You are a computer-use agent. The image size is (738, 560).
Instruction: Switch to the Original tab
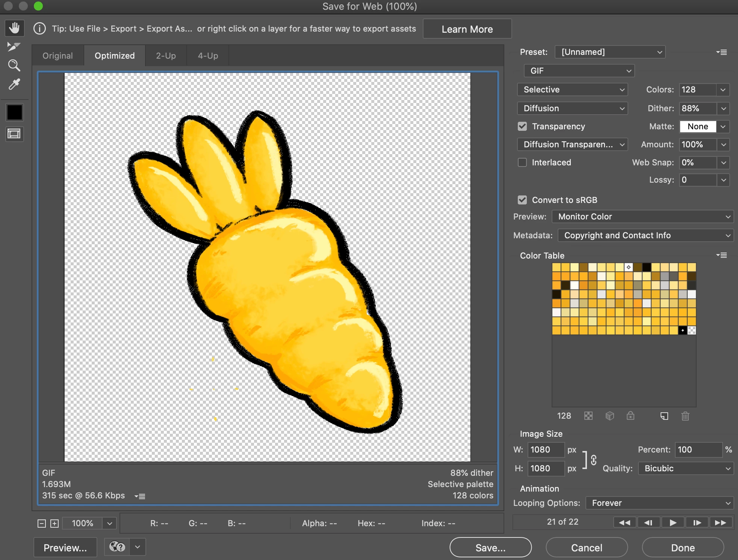coord(57,56)
